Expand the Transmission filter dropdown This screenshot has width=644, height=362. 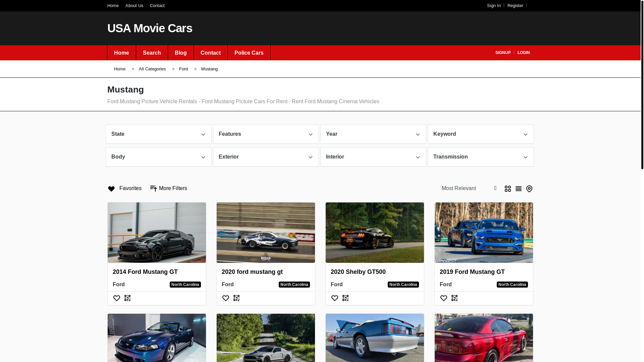point(481,157)
